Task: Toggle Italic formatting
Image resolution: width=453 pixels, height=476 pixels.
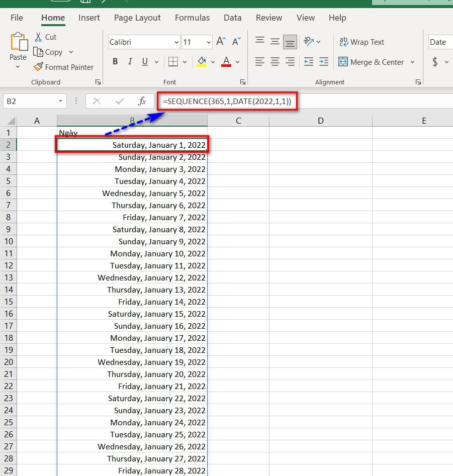Action: click(130, 62)
